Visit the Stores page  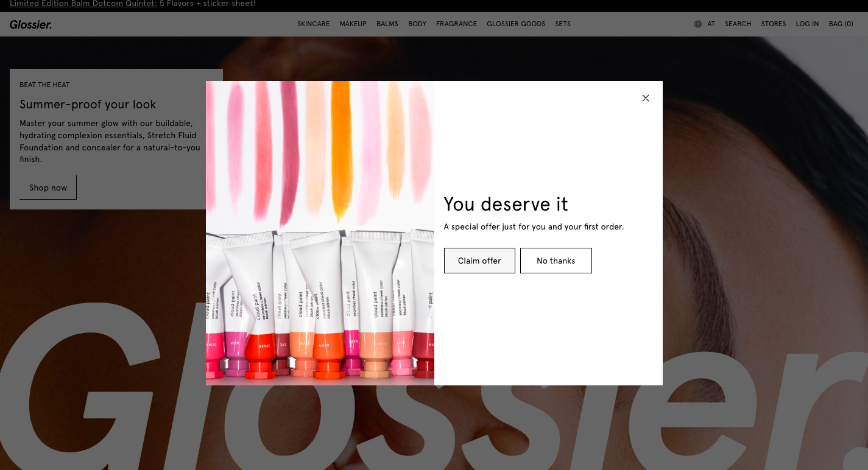tap(774, 24)
